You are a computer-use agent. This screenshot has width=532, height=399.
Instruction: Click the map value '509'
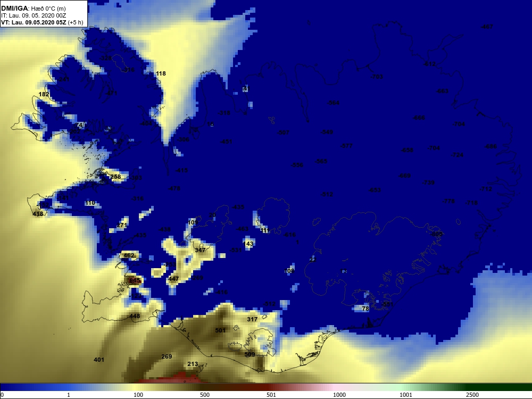coord(250,354)
